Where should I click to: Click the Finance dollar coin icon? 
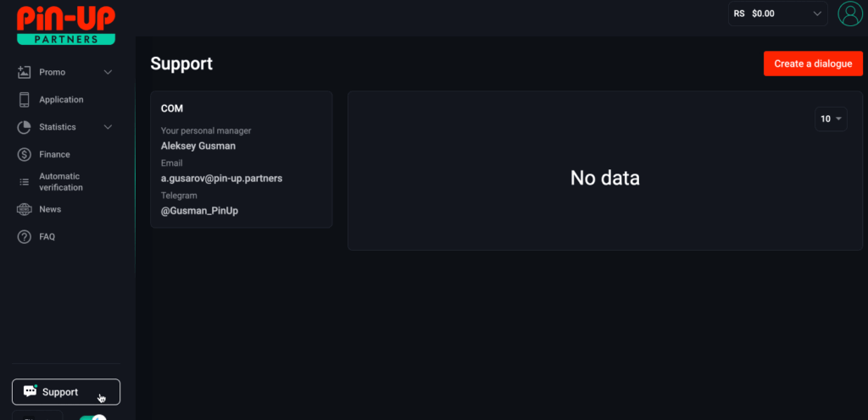[x=24, y=155]
